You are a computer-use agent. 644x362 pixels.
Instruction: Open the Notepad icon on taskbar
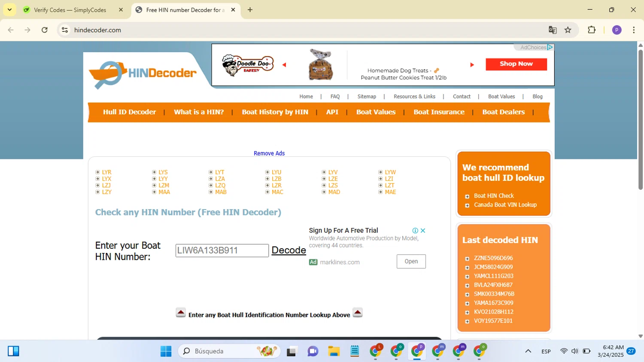point(355,351)
